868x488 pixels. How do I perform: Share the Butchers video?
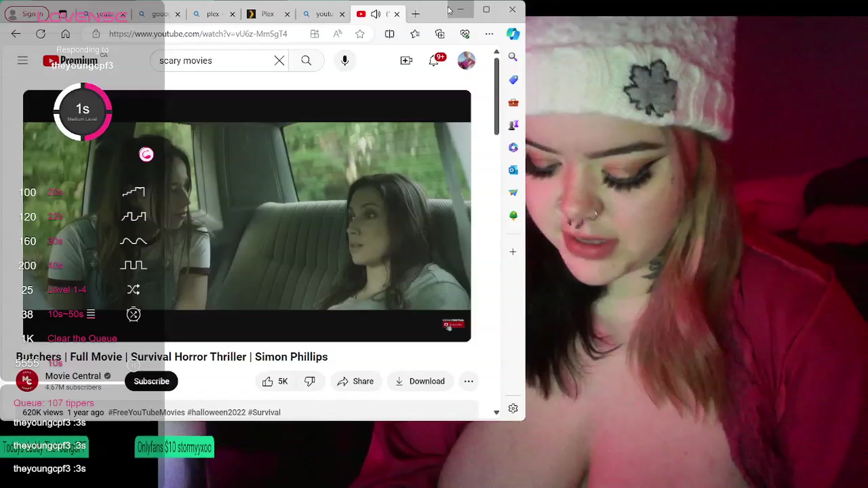[355, 381]
